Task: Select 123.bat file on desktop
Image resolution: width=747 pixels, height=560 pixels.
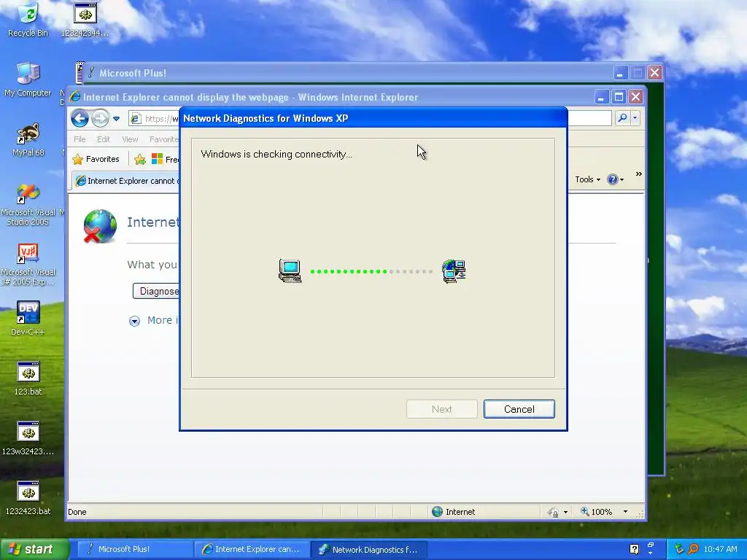Action: tap(28, 378)
